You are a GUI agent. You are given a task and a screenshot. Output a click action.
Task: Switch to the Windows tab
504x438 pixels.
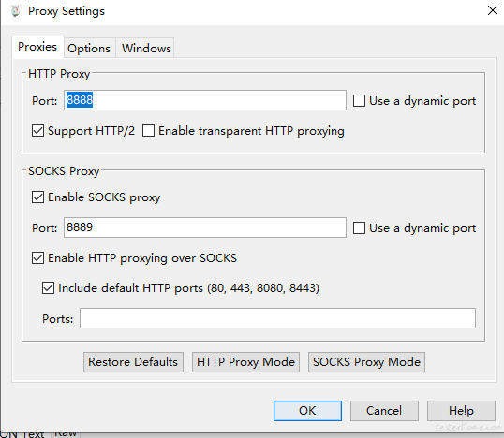[146, 48]
